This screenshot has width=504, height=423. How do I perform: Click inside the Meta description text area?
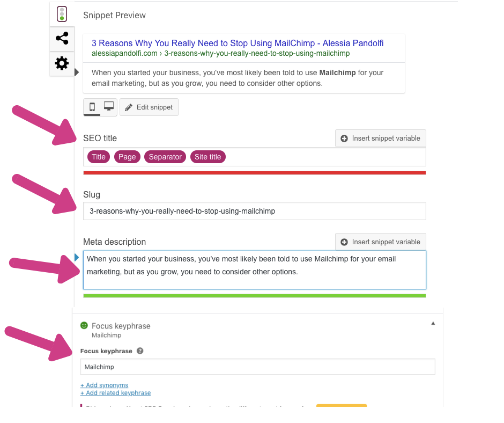click(255, 271)
